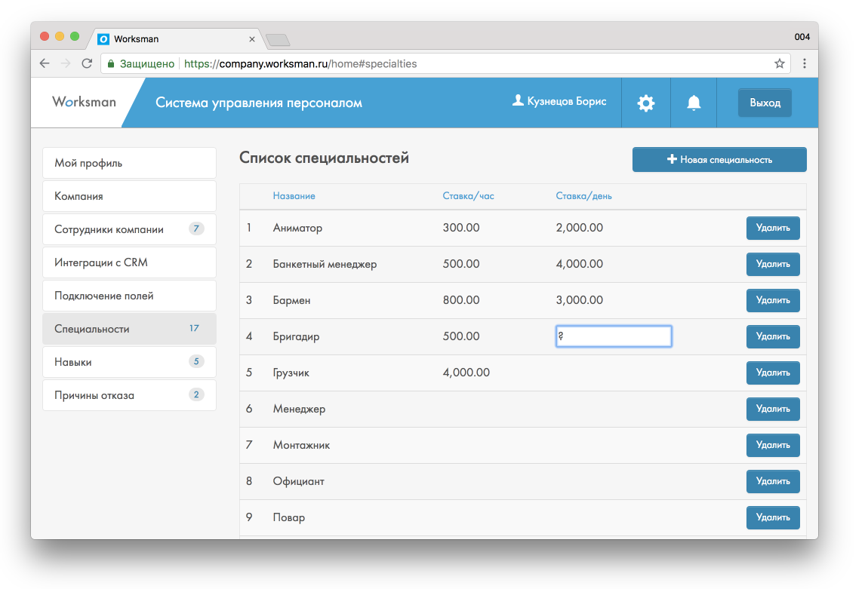868x589 pixels.
Task: Click the browser back arrow
Action: coord(45,63)
